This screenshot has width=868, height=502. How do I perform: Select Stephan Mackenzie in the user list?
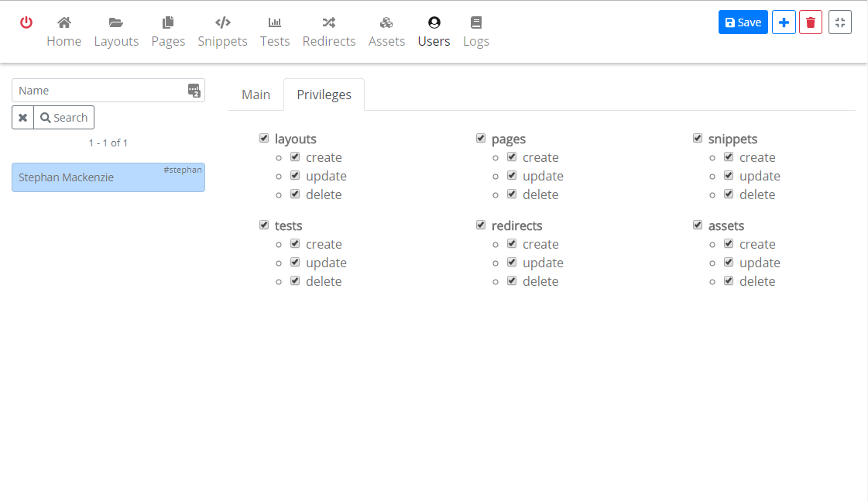point(108,177)
